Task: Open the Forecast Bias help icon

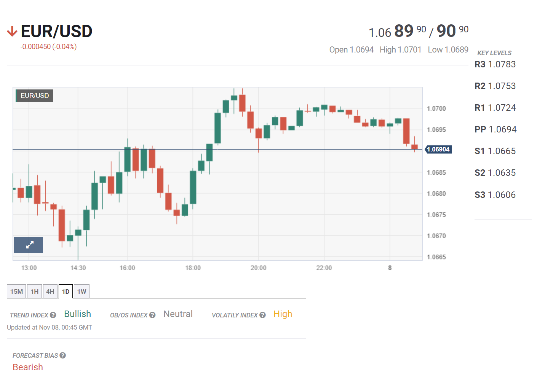Action: tap(63, 355)
